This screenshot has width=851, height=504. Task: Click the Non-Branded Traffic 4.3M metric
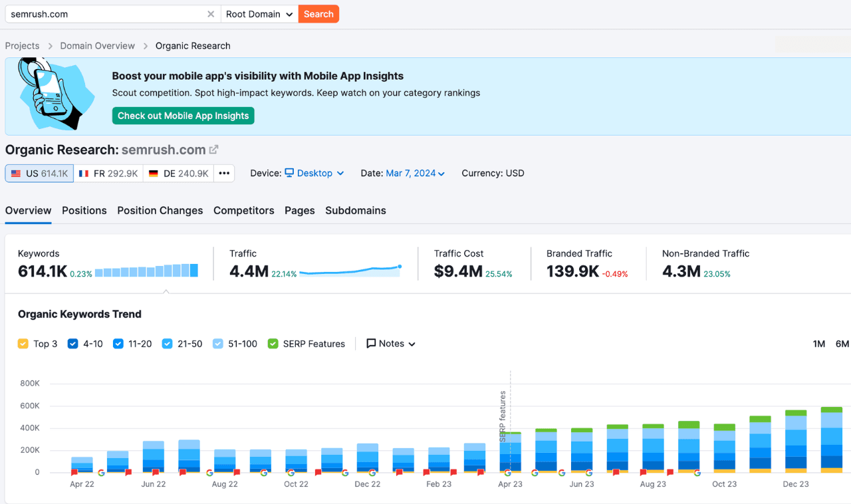coord(681,271)
